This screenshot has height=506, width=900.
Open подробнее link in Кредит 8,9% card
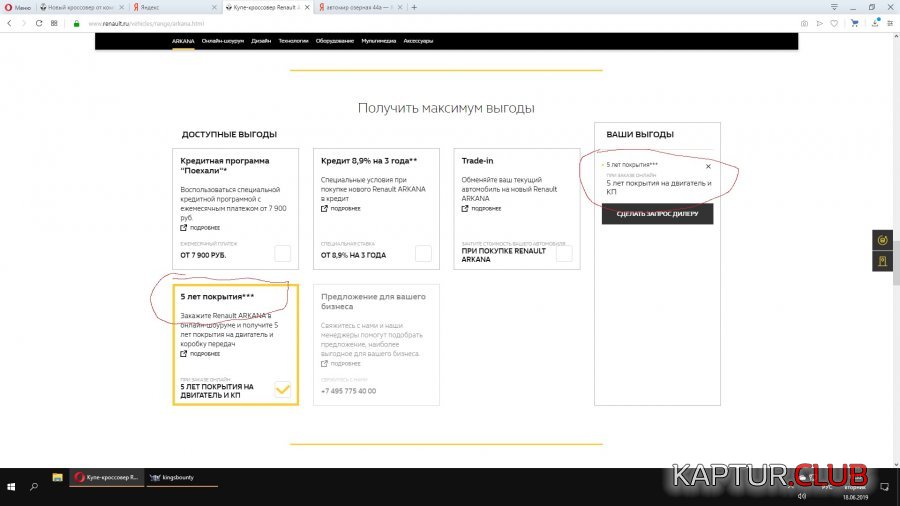[x=341, y=209]
